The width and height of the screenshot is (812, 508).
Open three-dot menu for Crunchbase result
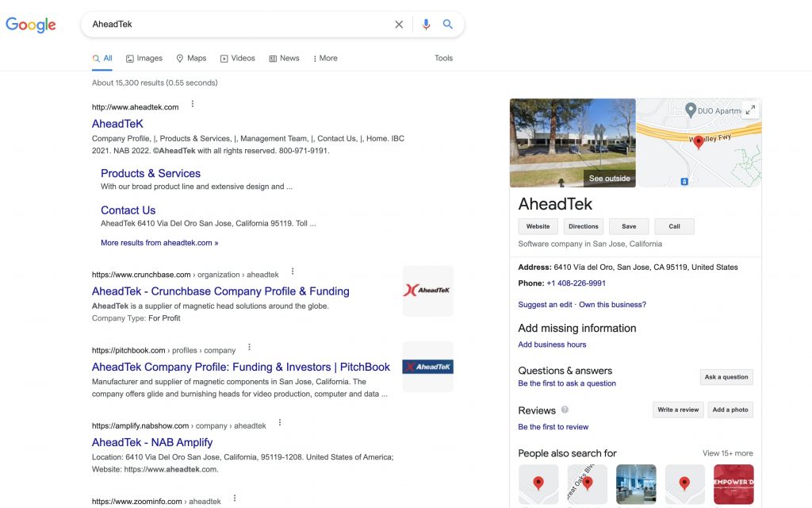pyautogui.click(x=293, y=271)
